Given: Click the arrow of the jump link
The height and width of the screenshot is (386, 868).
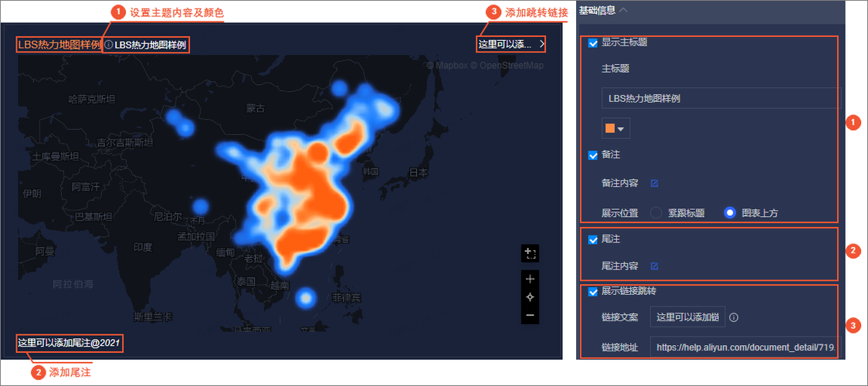Looking at the screenshot, I should pyautogui.click(x=541, y=44).
